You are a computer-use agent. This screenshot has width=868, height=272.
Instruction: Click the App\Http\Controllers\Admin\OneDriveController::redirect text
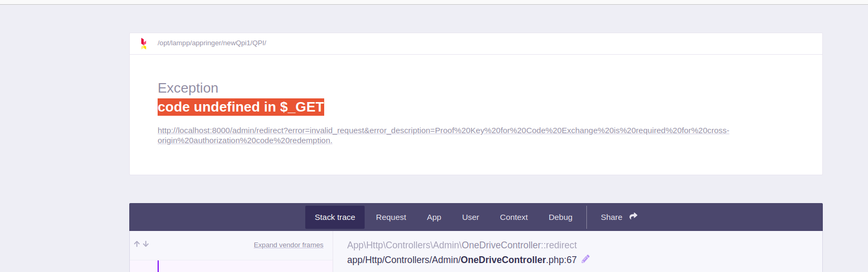pos(462,245)
